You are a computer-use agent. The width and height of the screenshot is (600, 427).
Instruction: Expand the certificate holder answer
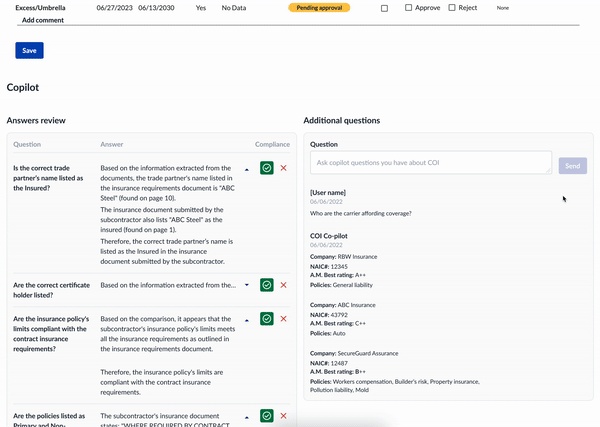coord(247,285)
